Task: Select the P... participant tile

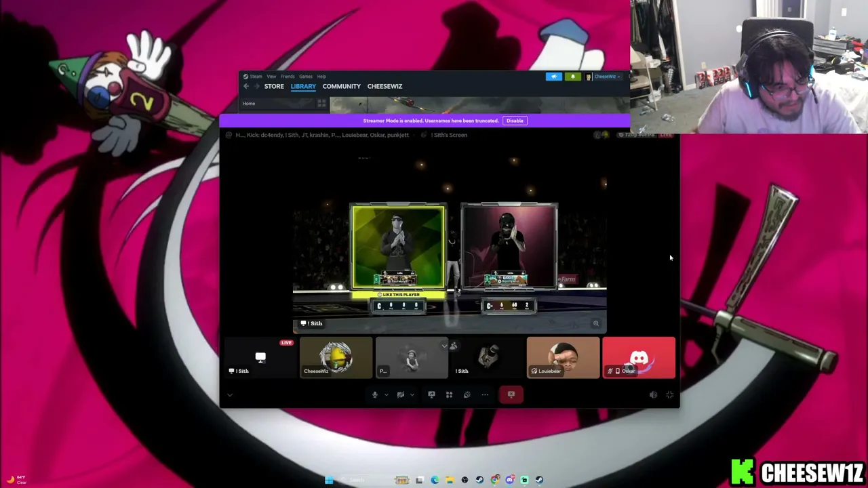Action: [412, 357]
